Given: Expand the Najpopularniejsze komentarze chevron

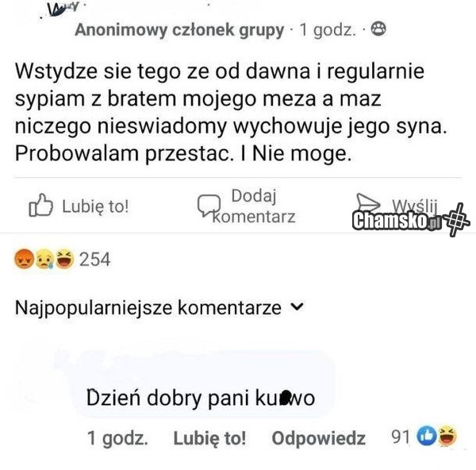Looking at the screenshot, I should 297,307.
